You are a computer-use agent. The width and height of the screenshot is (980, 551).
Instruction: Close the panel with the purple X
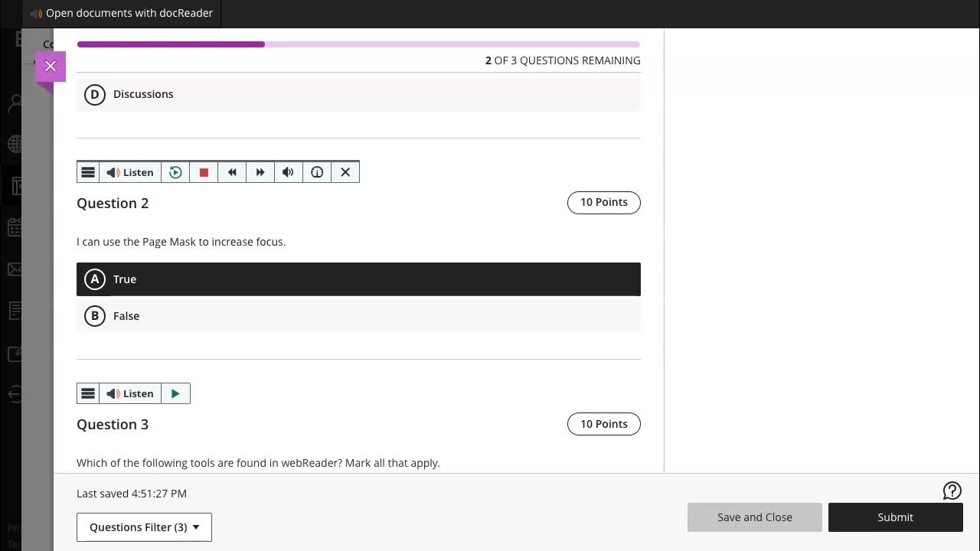coord(51,67)
